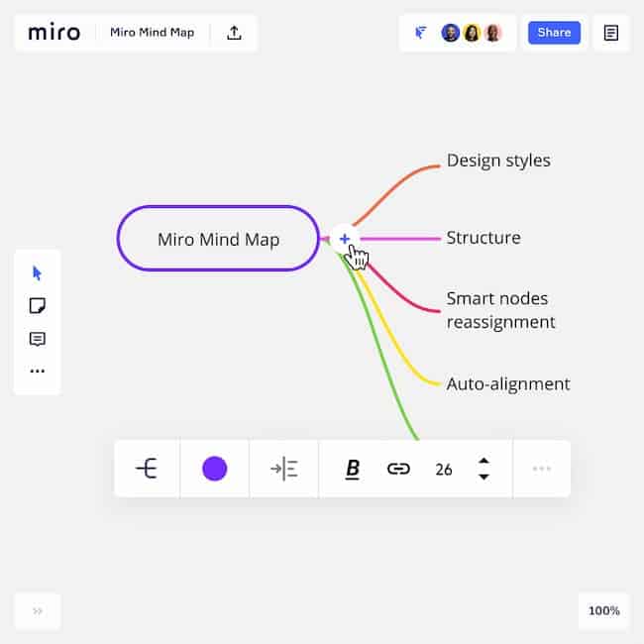This screenshot has height=644, width=644.
Task: Click the export upload icon
Action: pos(234,33)
